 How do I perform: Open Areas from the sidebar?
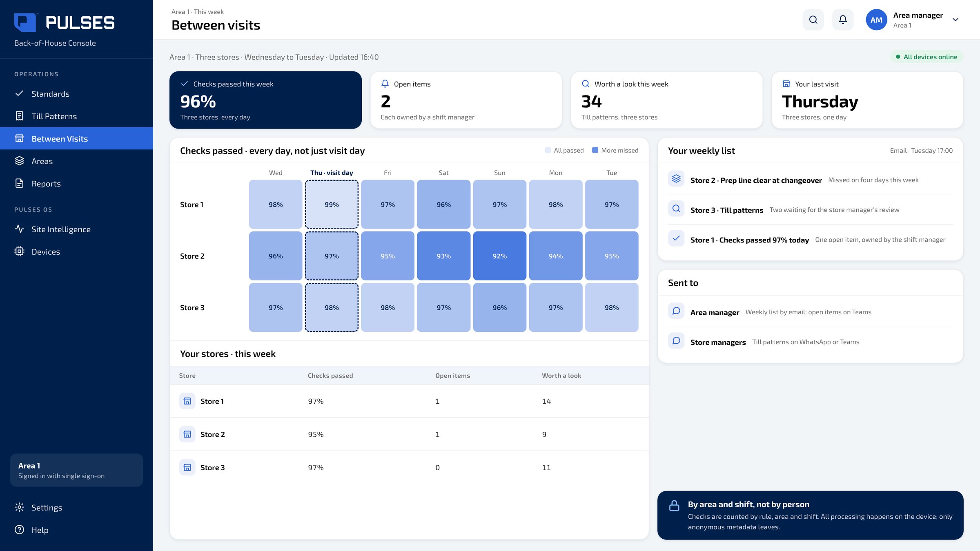(x=76, y=161)
